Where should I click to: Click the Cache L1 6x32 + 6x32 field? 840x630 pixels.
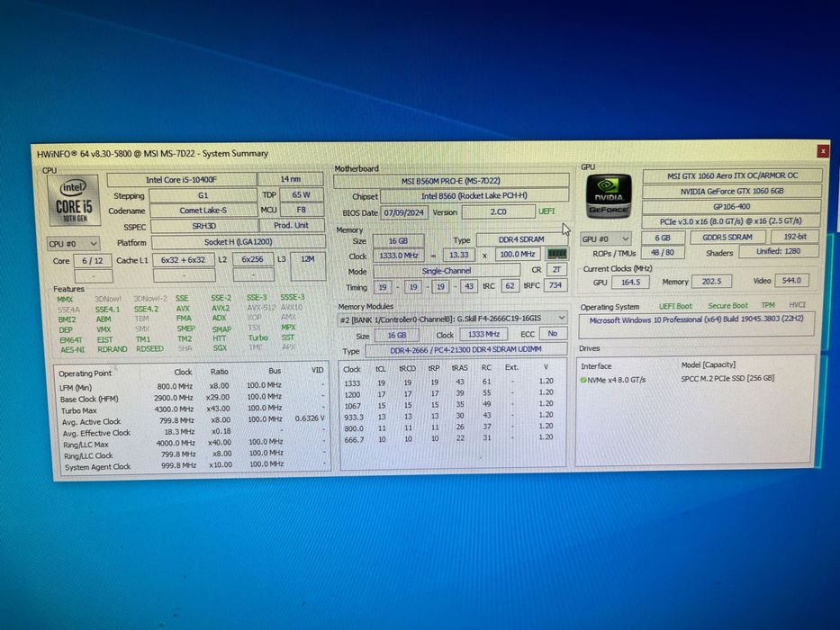point(183,260)
